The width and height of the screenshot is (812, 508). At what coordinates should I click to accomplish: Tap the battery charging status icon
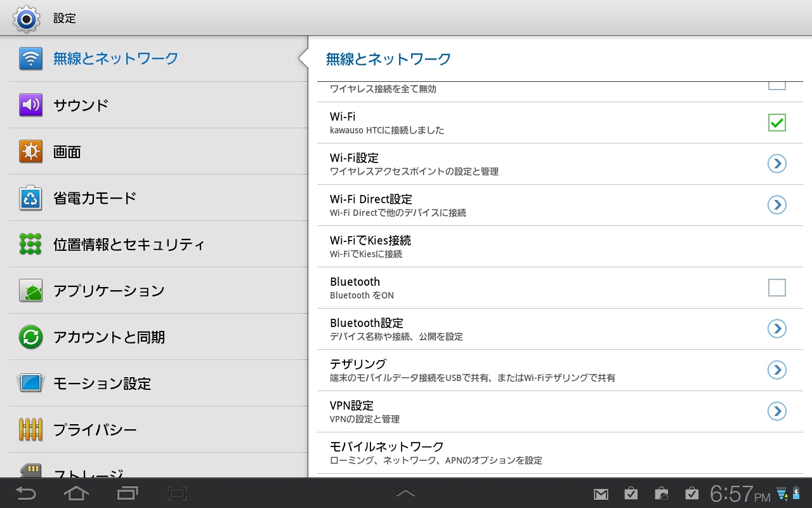tap(796, 493)
